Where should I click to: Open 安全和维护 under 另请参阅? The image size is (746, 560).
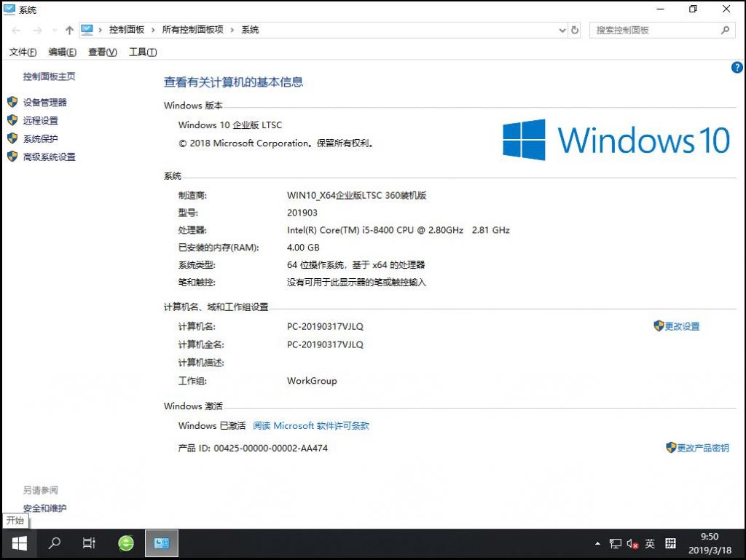click(x=44, y=508)
